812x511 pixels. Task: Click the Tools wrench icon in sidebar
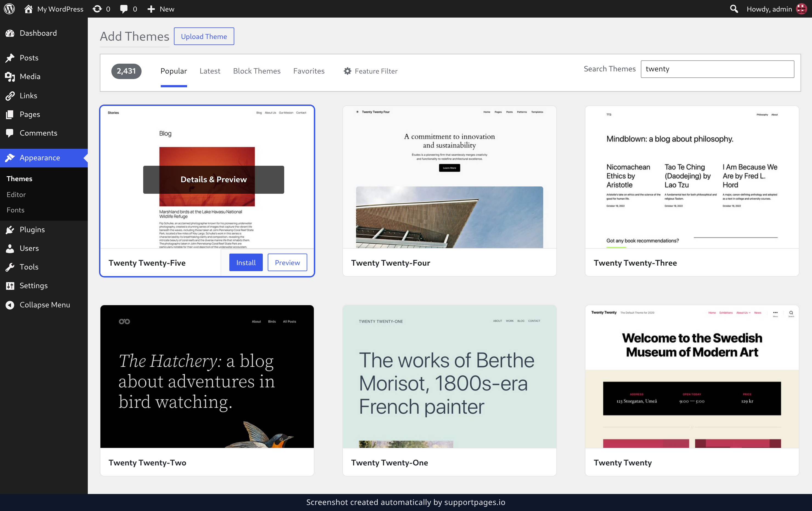(10, 267)
